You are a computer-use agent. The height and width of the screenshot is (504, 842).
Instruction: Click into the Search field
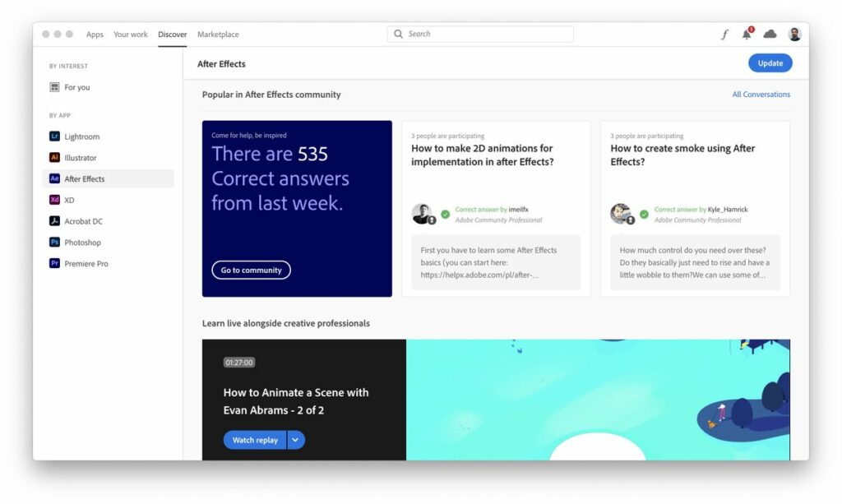click(x=480, y=34)
